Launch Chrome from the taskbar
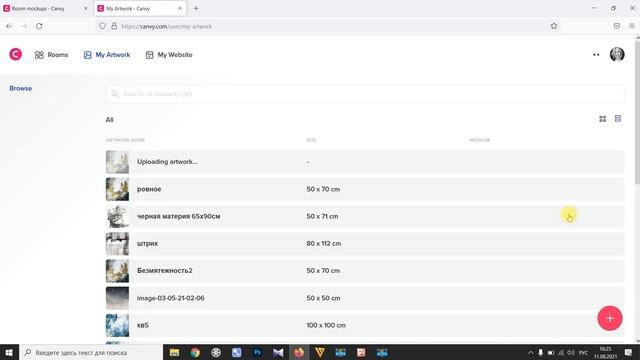Viewport: 640px width, 360px height. point(195,352)
